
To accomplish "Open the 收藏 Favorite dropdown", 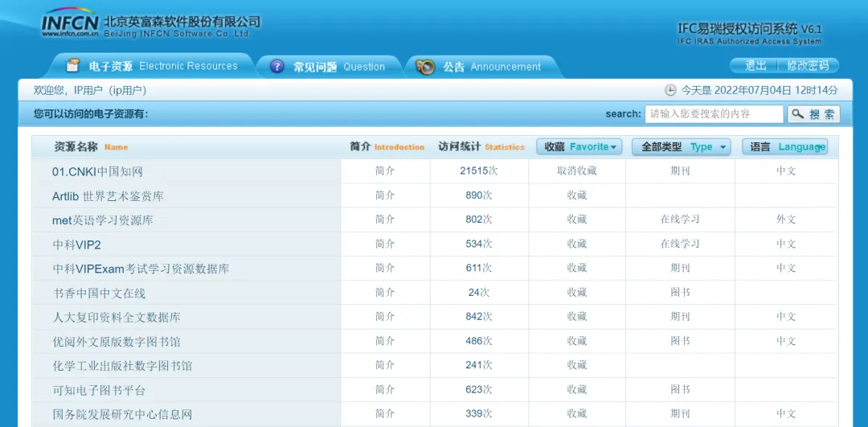I will click(579, 147).
